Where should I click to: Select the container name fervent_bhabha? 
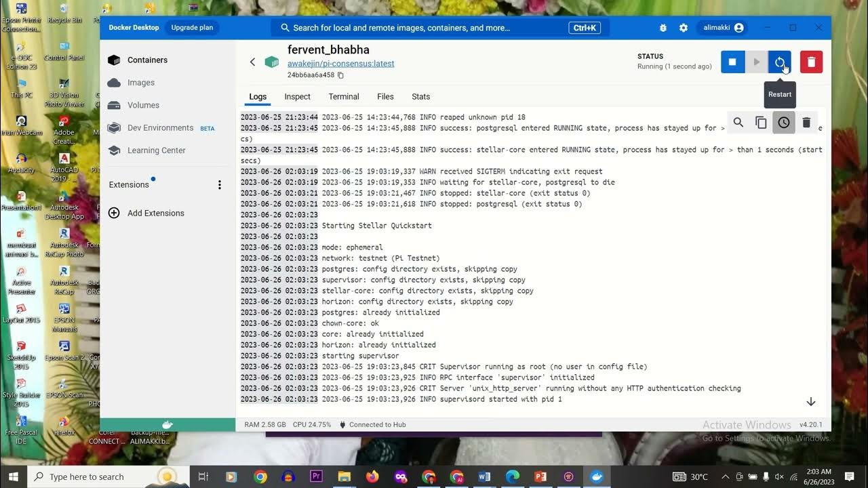pyautogui.click(x=328, y=49)
